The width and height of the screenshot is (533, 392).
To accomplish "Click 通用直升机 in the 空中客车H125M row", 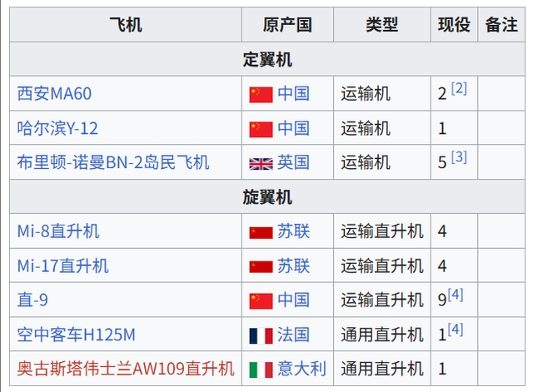I will 382,335.
